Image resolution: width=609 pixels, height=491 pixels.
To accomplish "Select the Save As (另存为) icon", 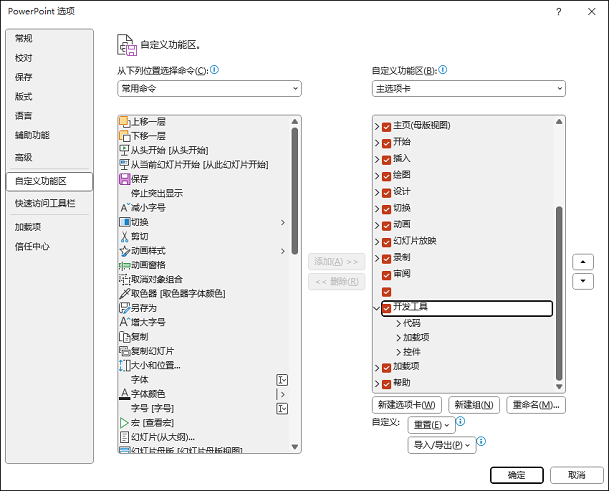I will tap(124, 308).
